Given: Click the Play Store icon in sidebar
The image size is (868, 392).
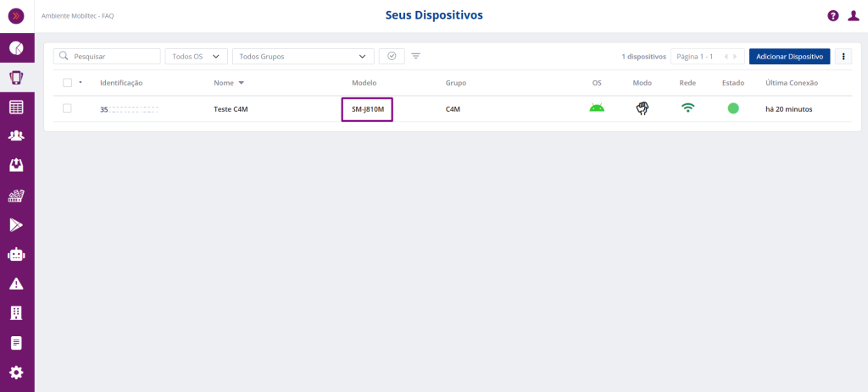Looking at the screenshot, I should tap(16, 224).
